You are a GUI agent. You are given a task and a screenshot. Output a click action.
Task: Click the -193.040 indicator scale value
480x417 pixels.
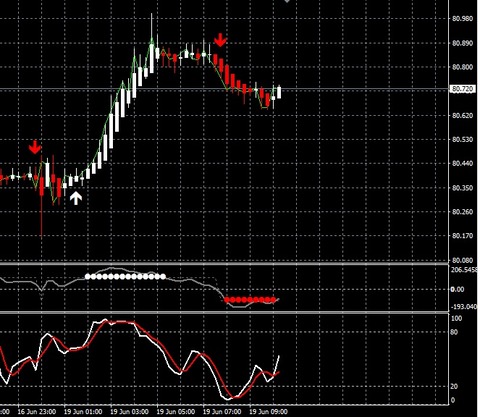point(464,307)
